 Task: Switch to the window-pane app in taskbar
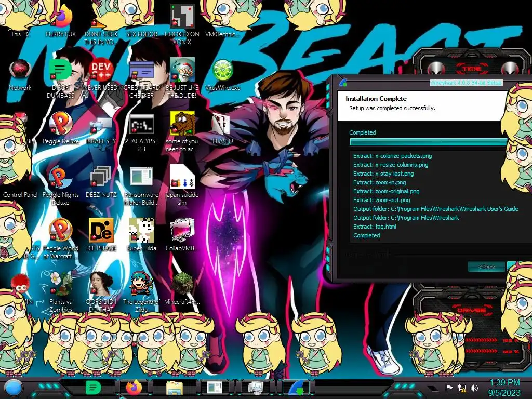point(215,388)
